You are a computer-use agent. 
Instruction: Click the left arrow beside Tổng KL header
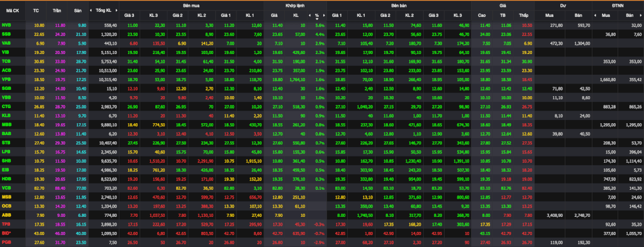tap(91, 10)
